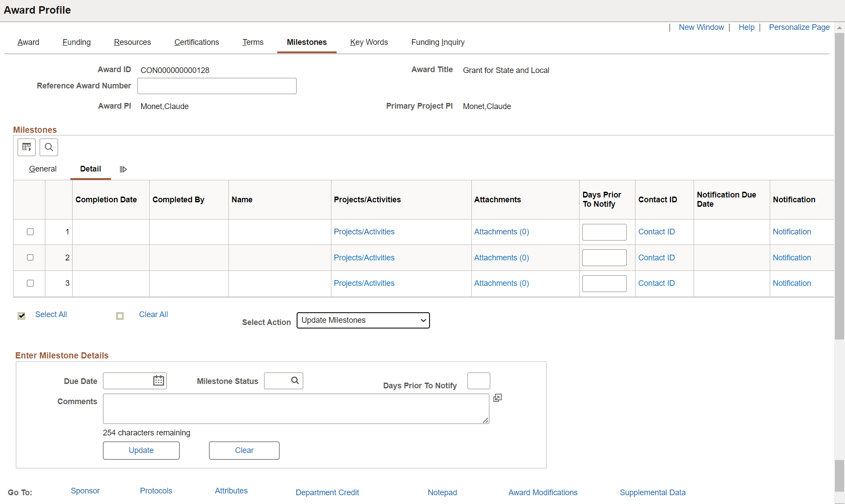Check the checkbox for milestone row 1

pos(30,232)
